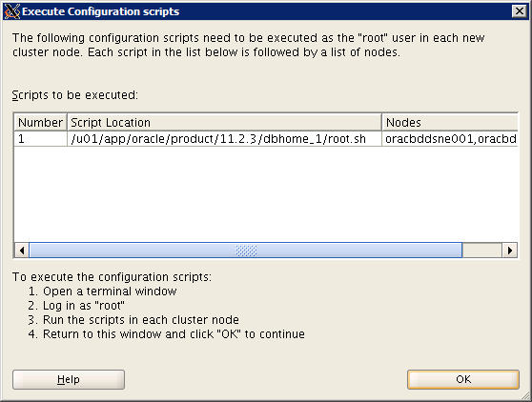532x402 pixels.
Task: Click the right arrow of horizontal scrollbar
Action: click(x=510, y=251)
